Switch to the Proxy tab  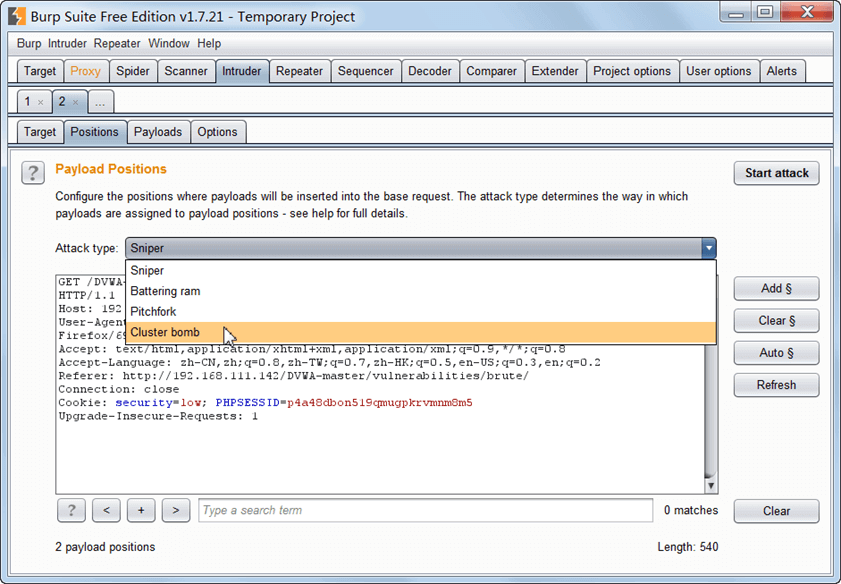point(85,71)
